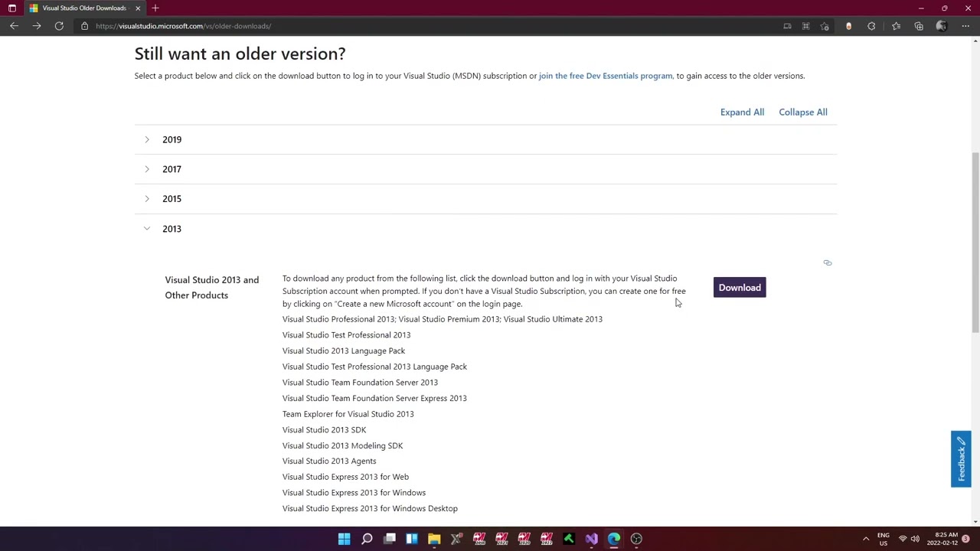Open join the free Dev Essentials program link
Screen dimensions: 980x551
(606, 76)
